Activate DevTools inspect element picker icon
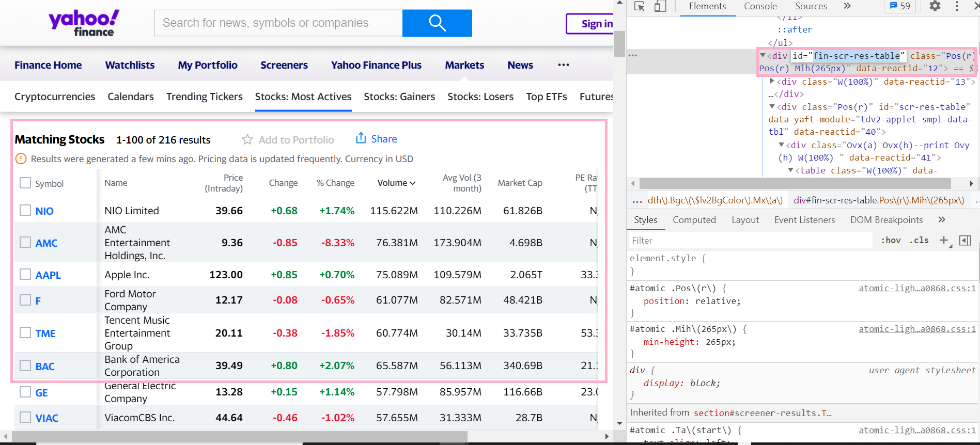 click(x=640, y=6)
